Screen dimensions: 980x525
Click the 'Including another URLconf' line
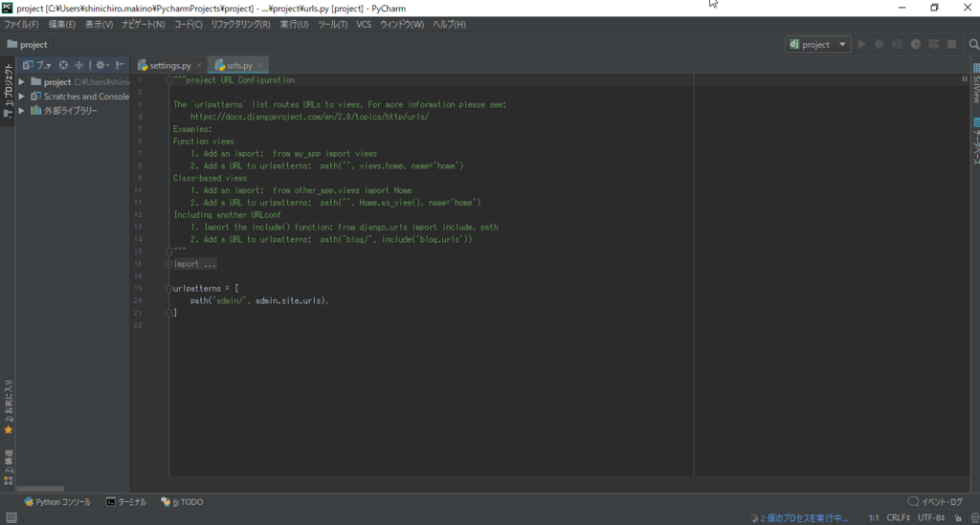click(227, 215)
